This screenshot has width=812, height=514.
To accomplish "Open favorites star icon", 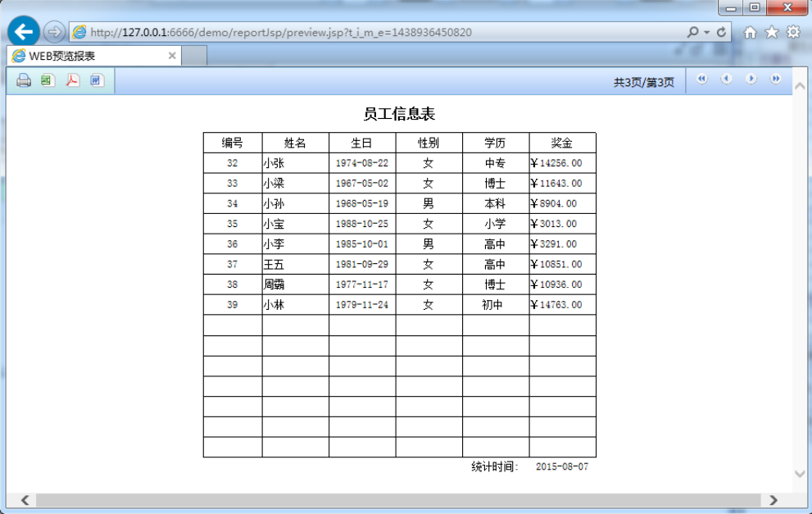I will point(772,32).
